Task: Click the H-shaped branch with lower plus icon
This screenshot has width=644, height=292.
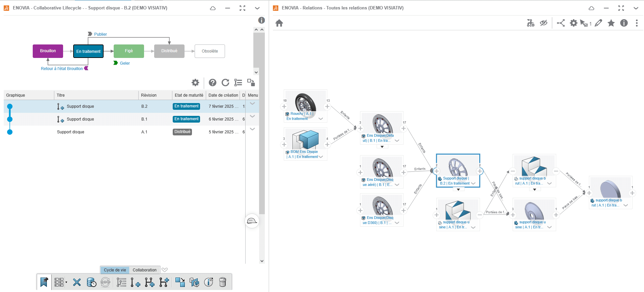Action: [x=149, y=282]
